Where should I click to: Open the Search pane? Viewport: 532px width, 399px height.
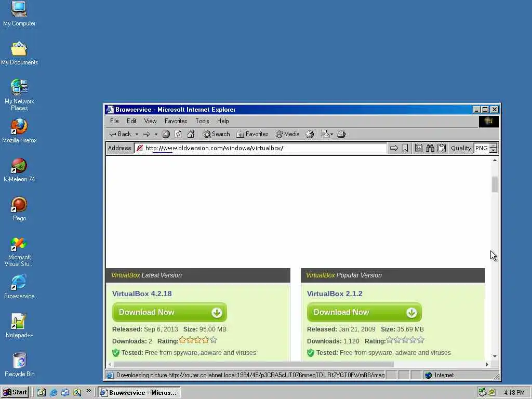(217, 134)
